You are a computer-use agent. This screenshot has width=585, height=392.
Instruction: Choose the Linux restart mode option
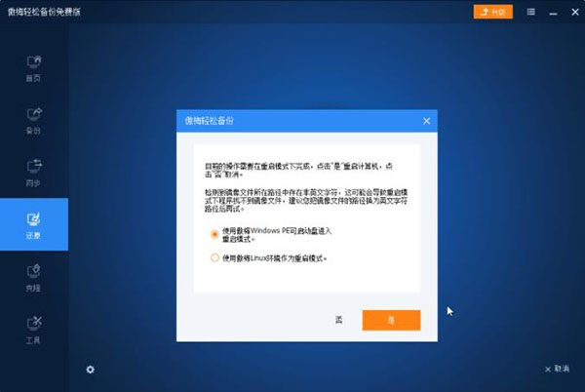[x=214, y=258]
